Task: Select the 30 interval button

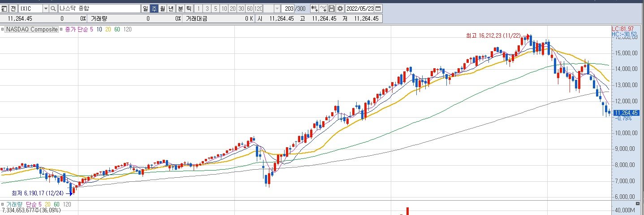Action: [241, 9]
